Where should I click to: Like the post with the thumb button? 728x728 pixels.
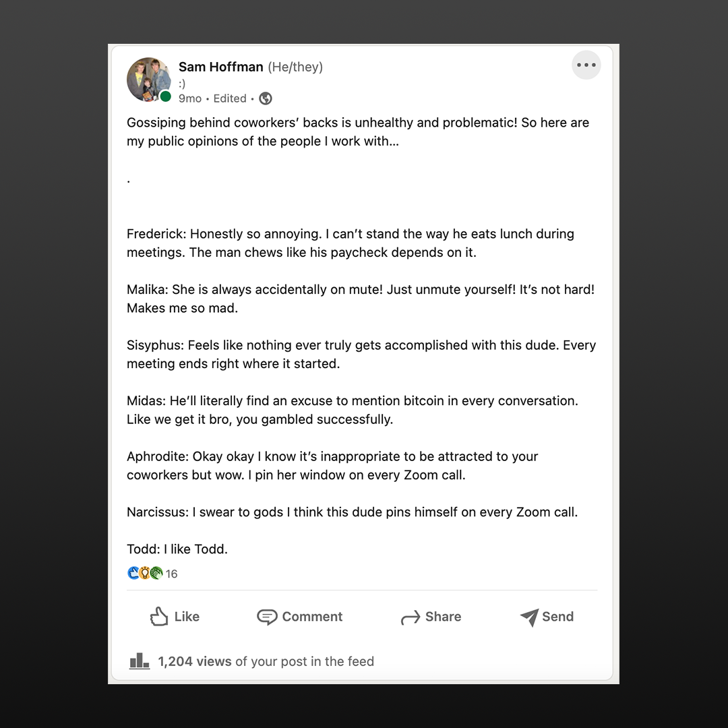pos(175,617)
